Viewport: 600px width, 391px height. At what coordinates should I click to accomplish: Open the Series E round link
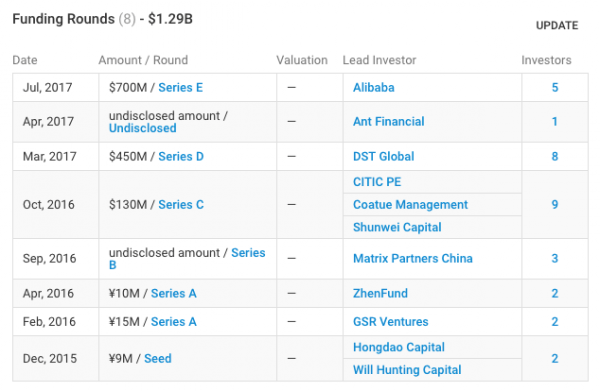pyautogui.click(x=181, y=88)
